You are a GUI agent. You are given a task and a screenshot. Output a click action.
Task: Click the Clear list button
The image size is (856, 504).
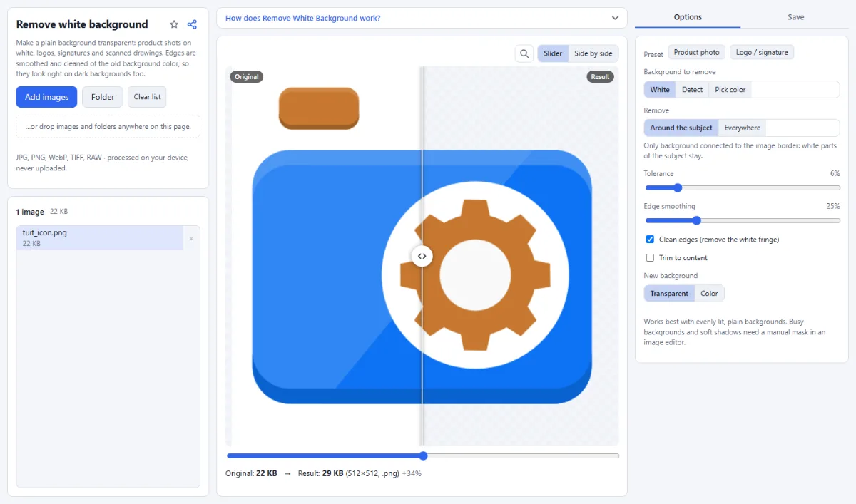click(x=147, y=97)
